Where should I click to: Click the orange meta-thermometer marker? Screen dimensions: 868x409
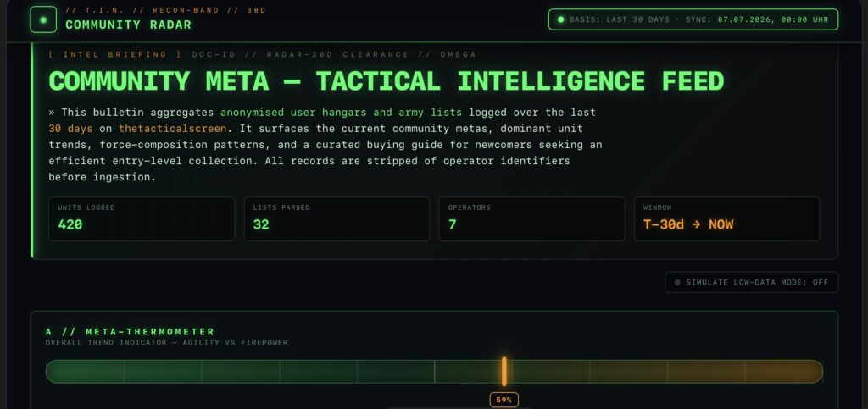504,372
